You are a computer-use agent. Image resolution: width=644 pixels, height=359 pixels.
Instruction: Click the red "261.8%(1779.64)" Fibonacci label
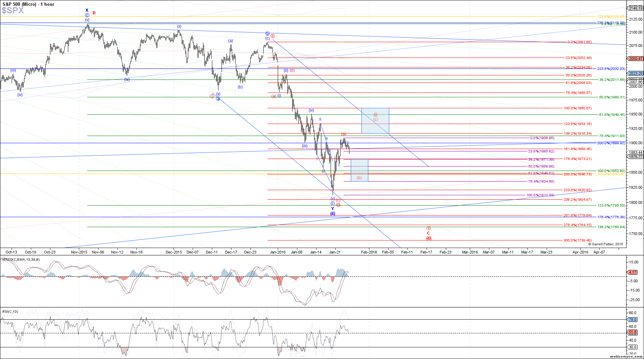(577, 215)
